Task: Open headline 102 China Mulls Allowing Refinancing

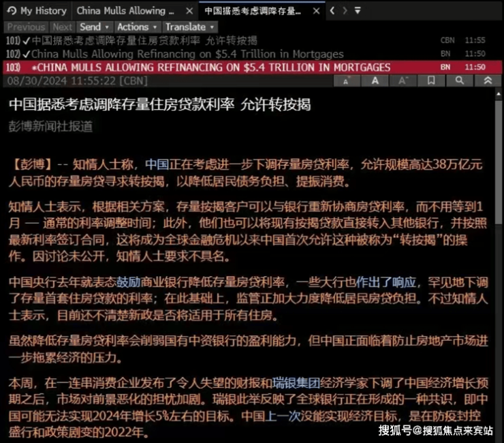Action: pos(252,54)
